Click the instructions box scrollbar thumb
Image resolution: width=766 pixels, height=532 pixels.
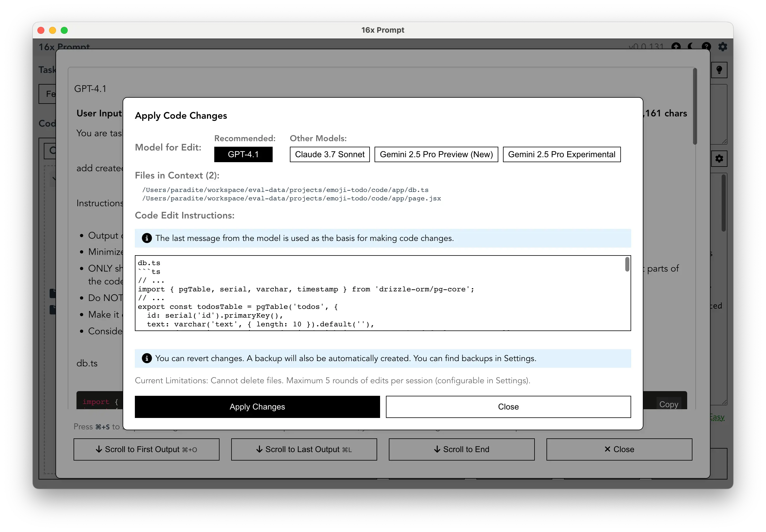coord(627,264)
